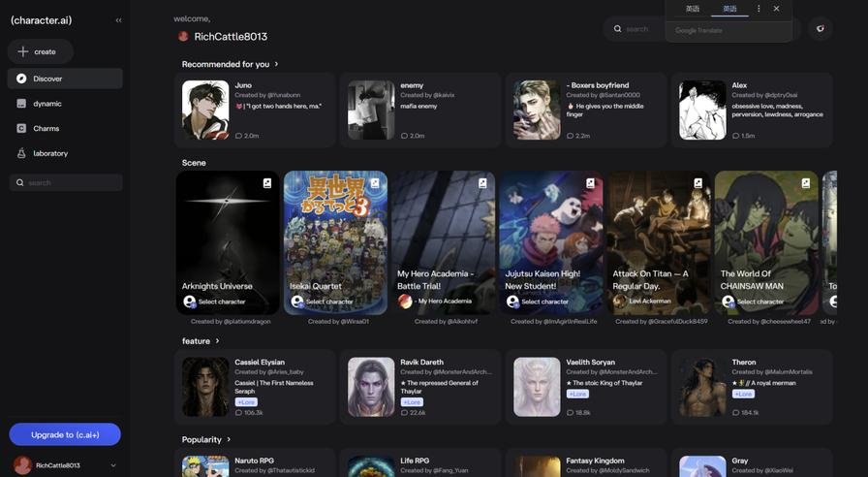Open the Arknights Universe scene
This screenshot has height=477, width=868.
pyautogui.click(x=228, y=242)
